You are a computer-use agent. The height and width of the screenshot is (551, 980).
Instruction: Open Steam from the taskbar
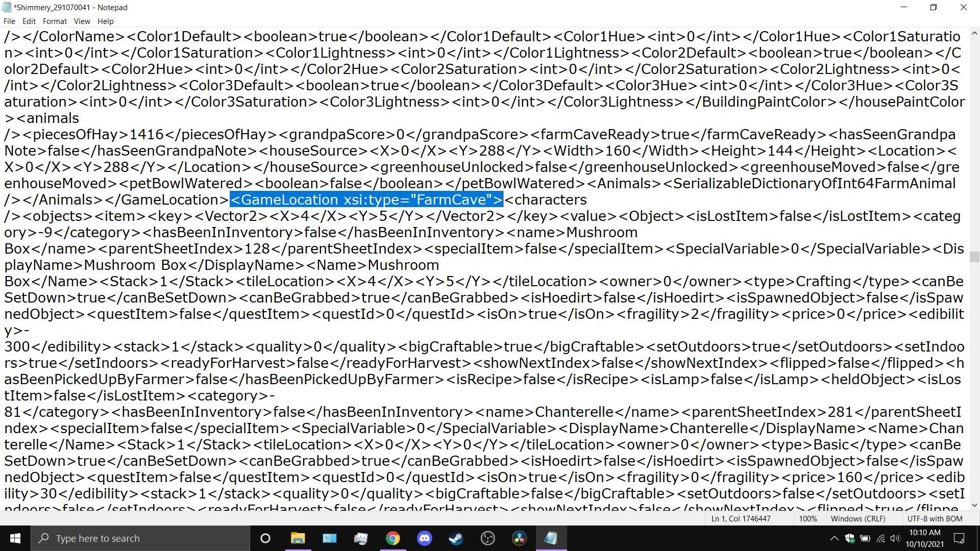click(x=456, y=538)
